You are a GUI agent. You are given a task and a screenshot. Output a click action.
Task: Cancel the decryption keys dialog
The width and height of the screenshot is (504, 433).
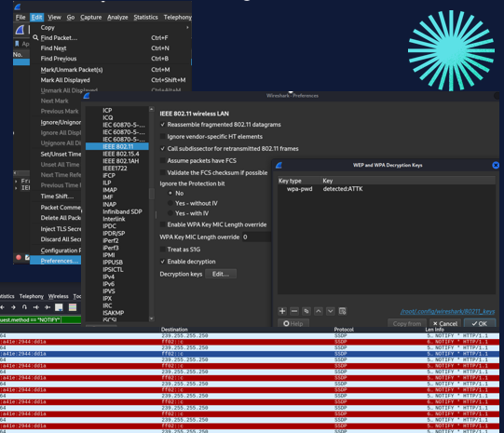445,323
